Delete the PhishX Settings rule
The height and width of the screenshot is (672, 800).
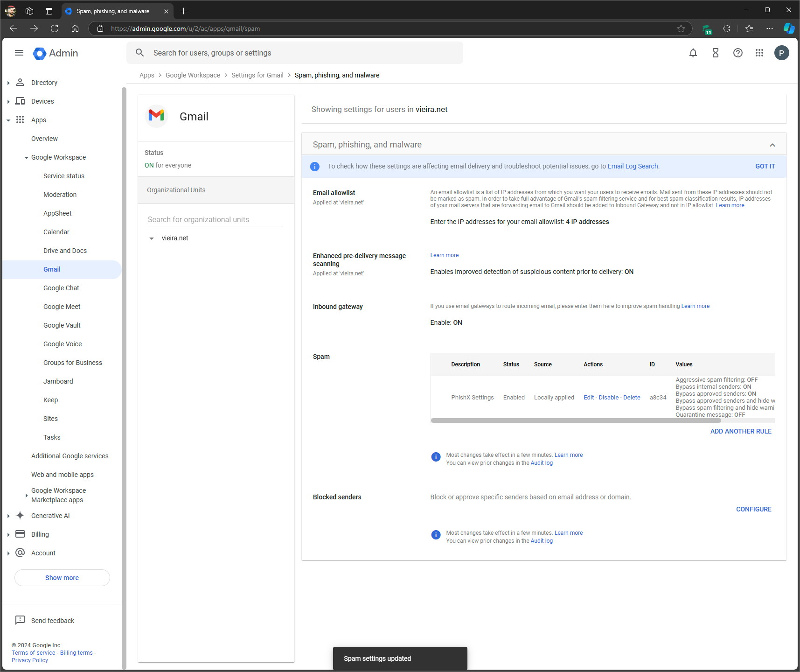(x=632, y=398)
